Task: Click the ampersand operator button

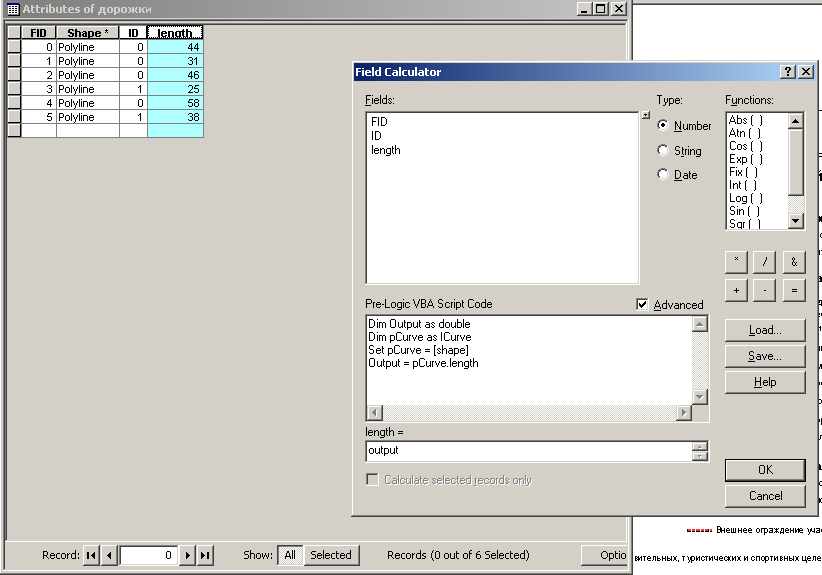Action: click(794, 262)
